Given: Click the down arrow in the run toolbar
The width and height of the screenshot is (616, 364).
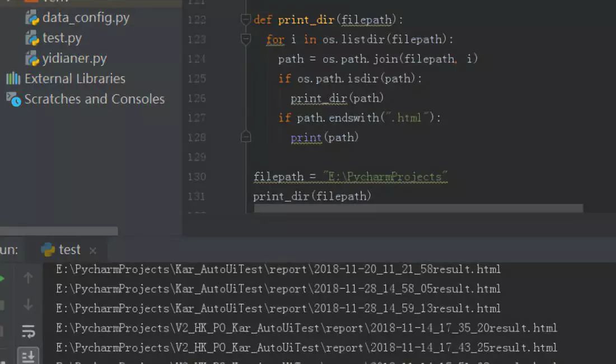Looking at the screenshot, I should 28,304.
